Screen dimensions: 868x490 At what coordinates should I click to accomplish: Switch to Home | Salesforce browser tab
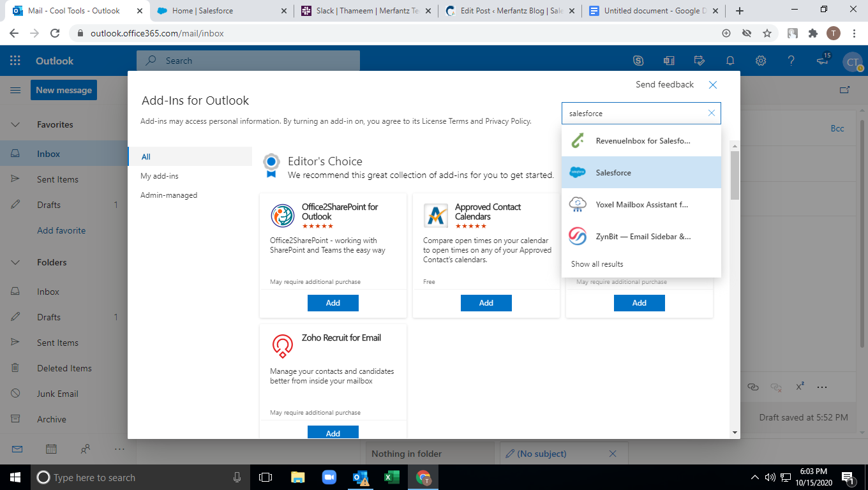click(221, 11)
